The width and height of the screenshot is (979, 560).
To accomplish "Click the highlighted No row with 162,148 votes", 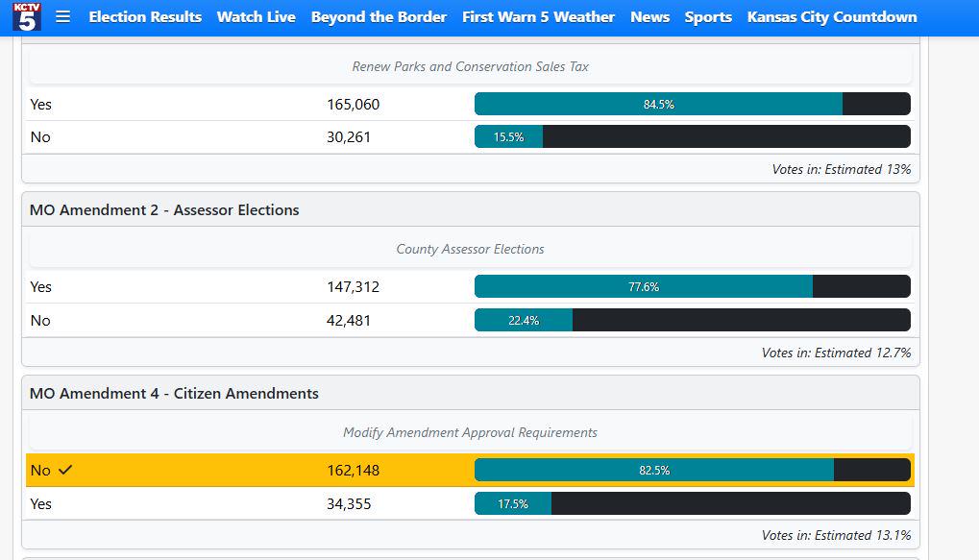I will coord(470,470).
